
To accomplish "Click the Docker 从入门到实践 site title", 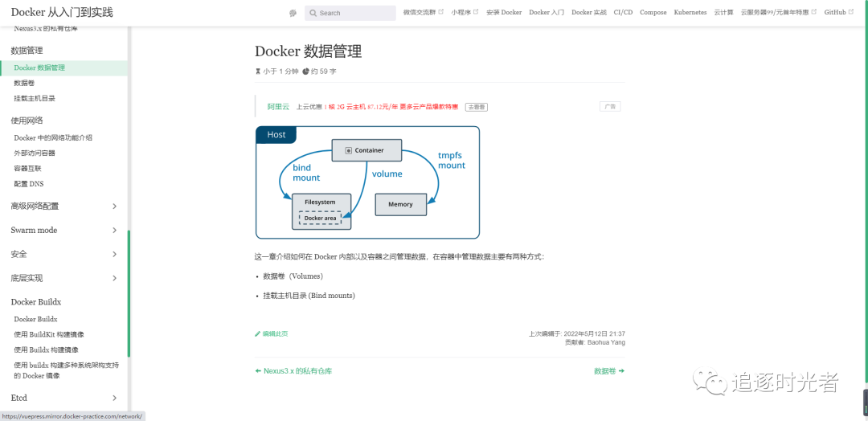I will (x=62, y=12).
